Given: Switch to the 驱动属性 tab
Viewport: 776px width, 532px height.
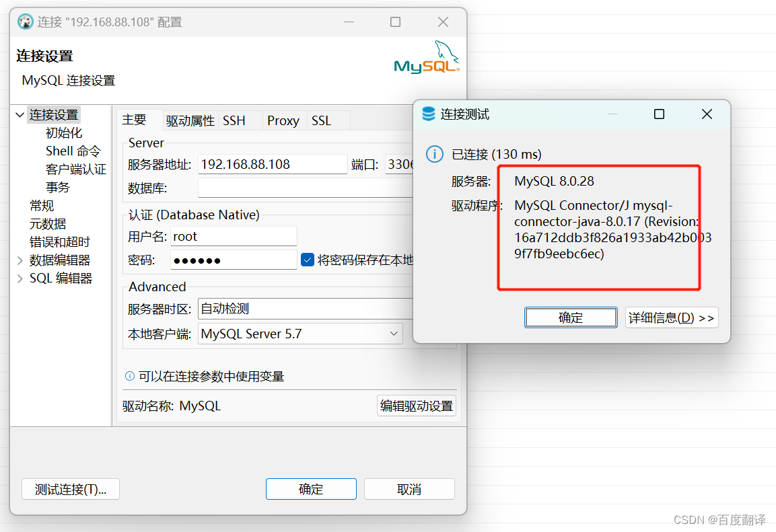Looking at the screenshot, I should coord(190,120).
